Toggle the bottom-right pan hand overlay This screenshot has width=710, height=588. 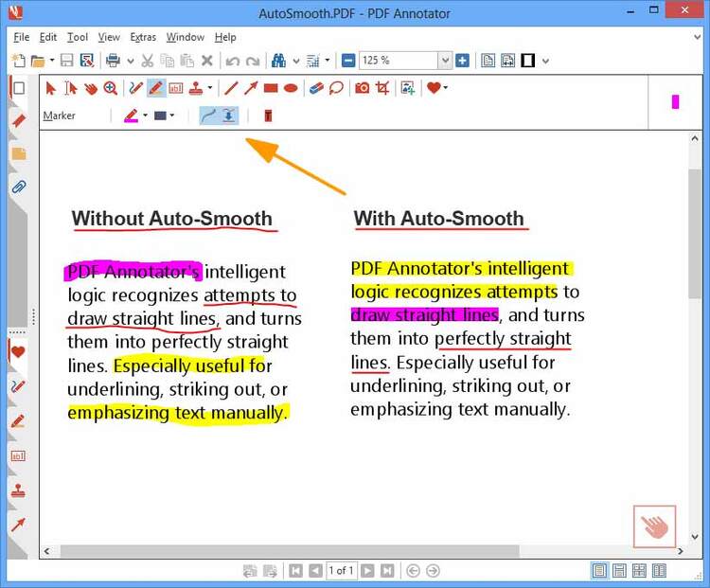point(654,526)
